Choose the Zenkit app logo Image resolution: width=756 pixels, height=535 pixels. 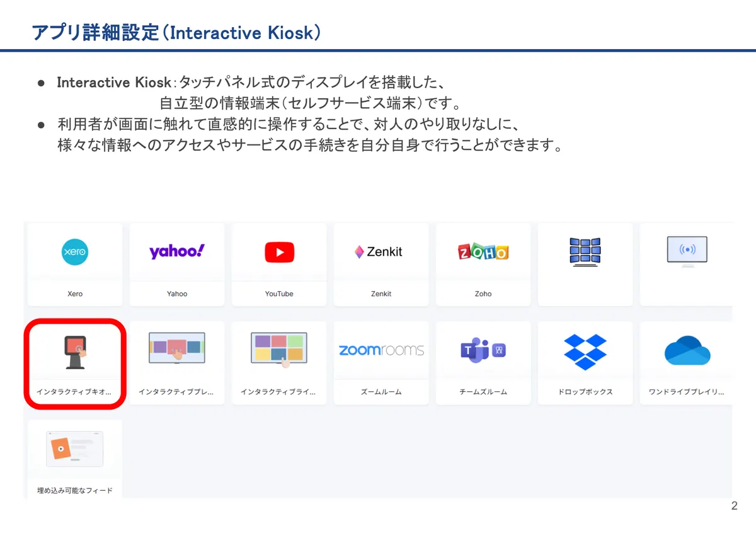[379, 252]
